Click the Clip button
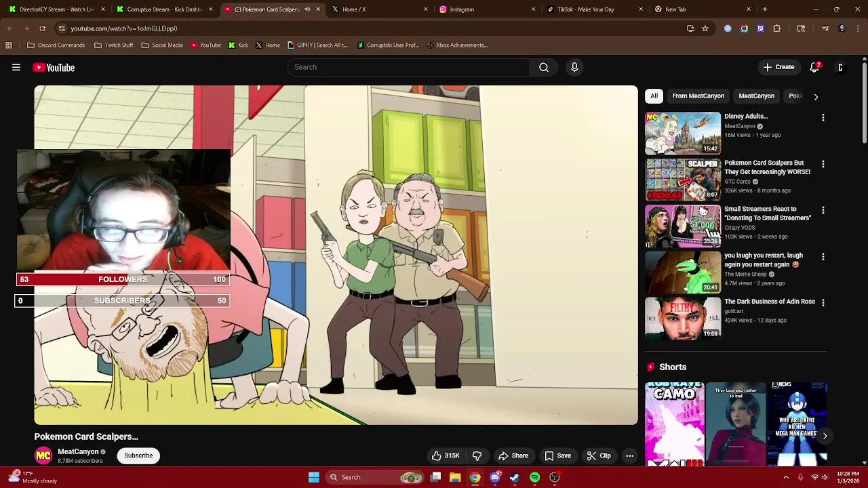The image size is (868, 488). click(x=599, y=455)
